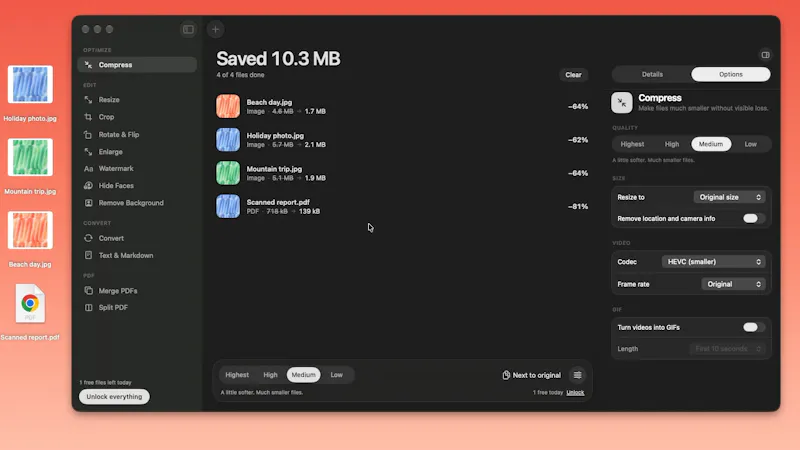Select the Scanned report.pdf file name
Viewport: 800px width, 450px height.
pyautogui.click(x=278, y=202)
